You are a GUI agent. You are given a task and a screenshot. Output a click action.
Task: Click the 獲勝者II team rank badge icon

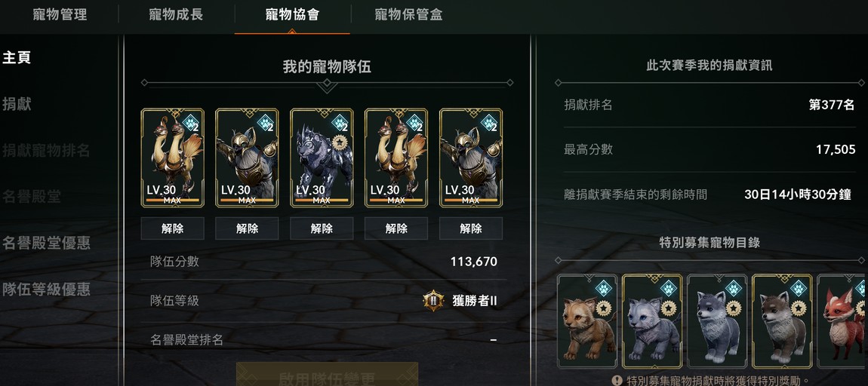pyautogui.click(x=433, y=301)
